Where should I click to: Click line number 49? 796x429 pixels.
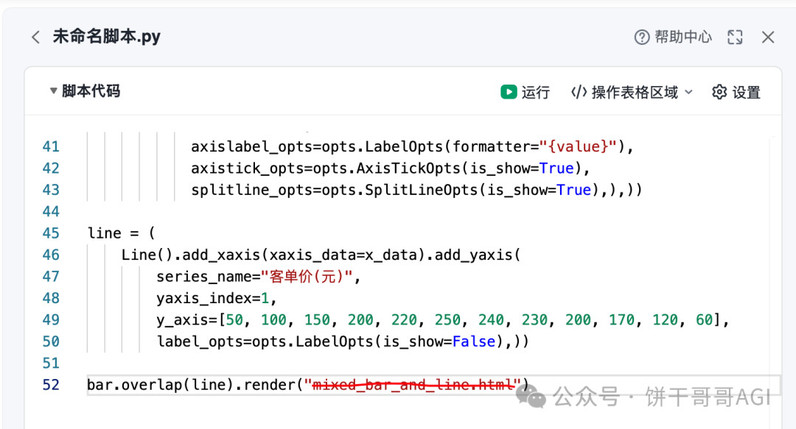tap(51, 320)
